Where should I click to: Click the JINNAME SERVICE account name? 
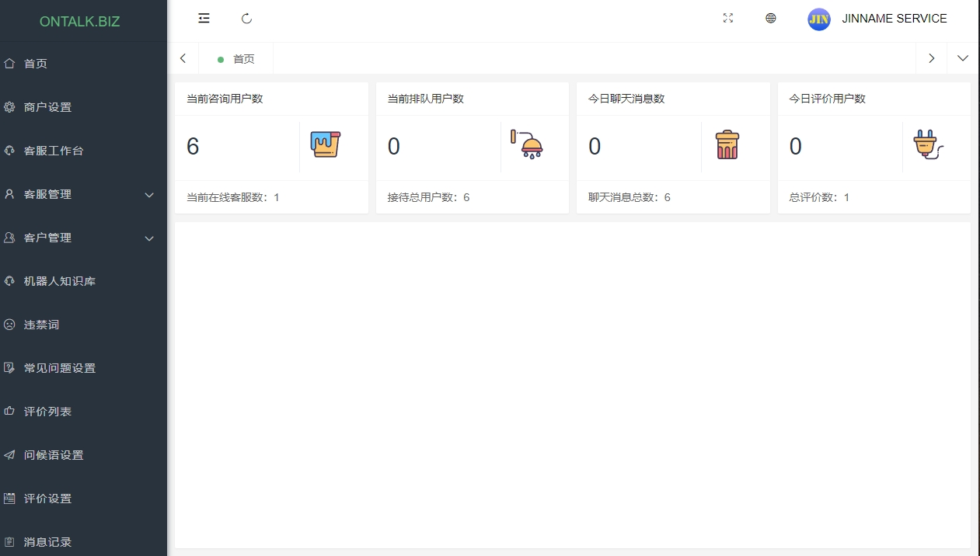coord(895,19)
